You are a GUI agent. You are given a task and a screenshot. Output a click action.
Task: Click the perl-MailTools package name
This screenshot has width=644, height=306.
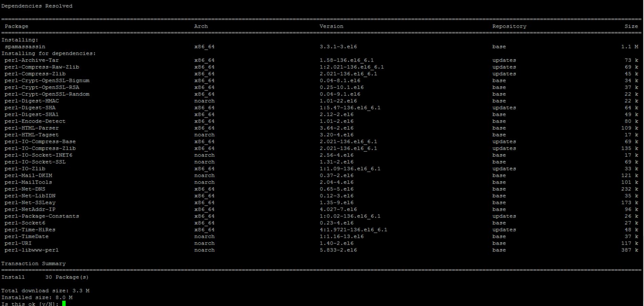[28, 182]
